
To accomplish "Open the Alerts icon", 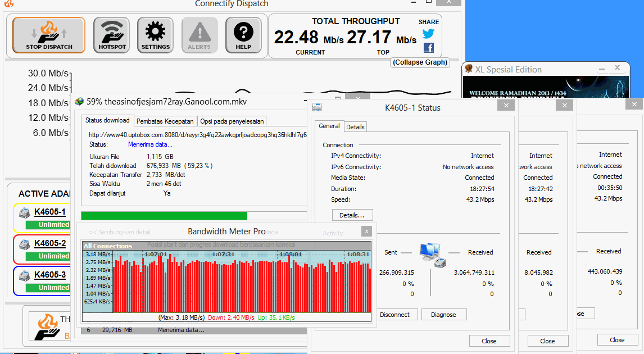I will coord(199,35).
